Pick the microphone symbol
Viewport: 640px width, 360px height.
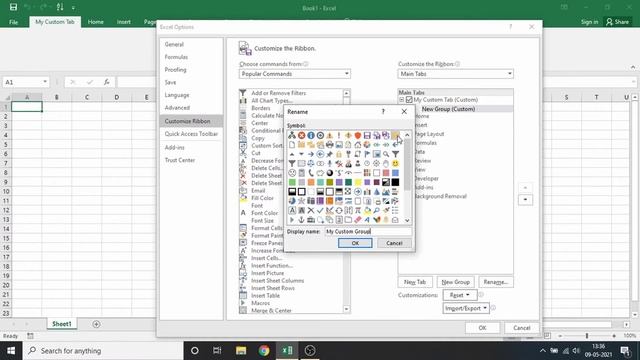(329, 163)
